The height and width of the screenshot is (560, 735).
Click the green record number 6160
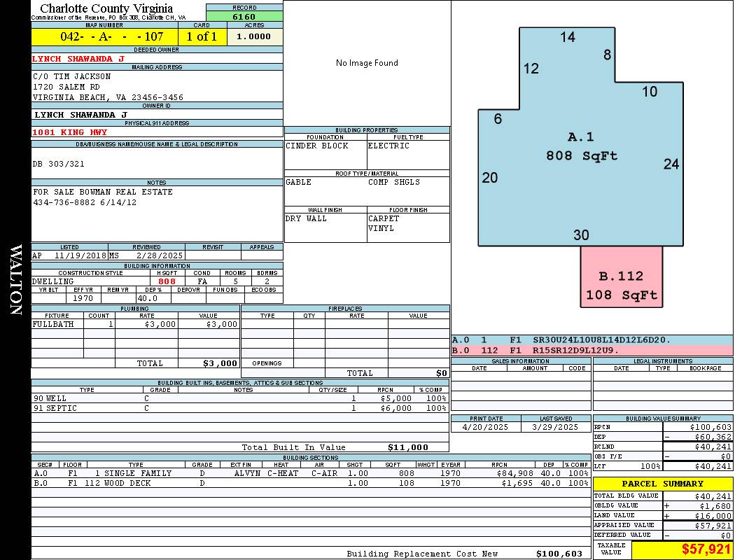pyautogui.click(x=244, y=16)
